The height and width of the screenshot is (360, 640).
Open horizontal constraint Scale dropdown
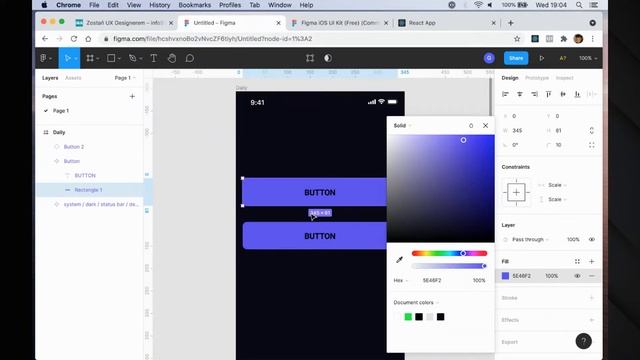pos(557,185)
